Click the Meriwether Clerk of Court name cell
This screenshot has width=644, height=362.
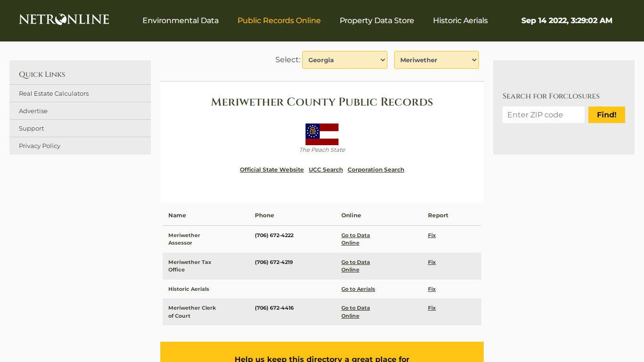pos(192,312)
